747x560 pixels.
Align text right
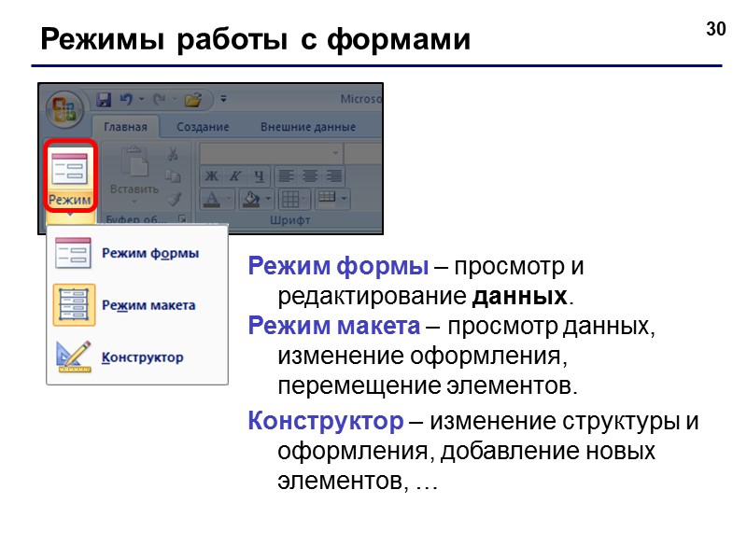click(x=334, y=176)
